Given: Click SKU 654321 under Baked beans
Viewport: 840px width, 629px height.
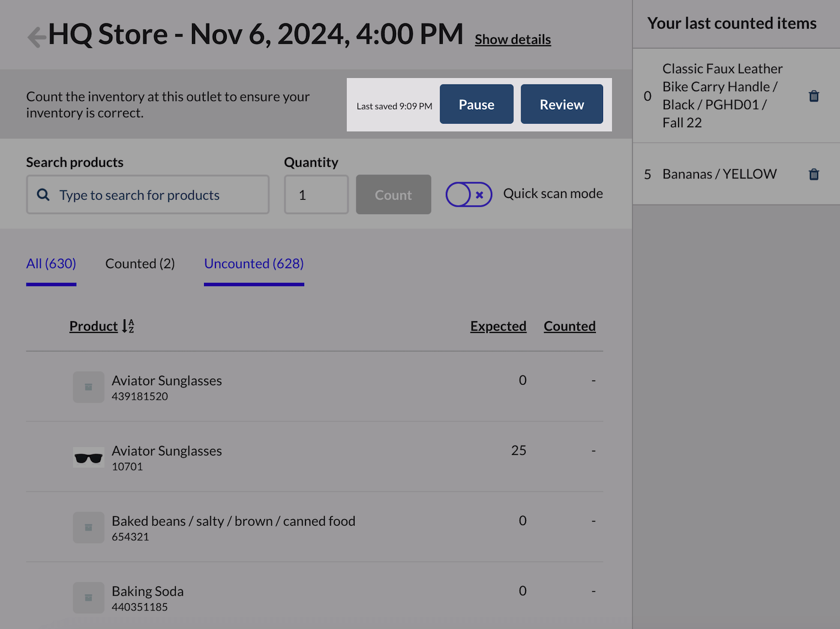Looking at the screenshot, I should 130,537.
